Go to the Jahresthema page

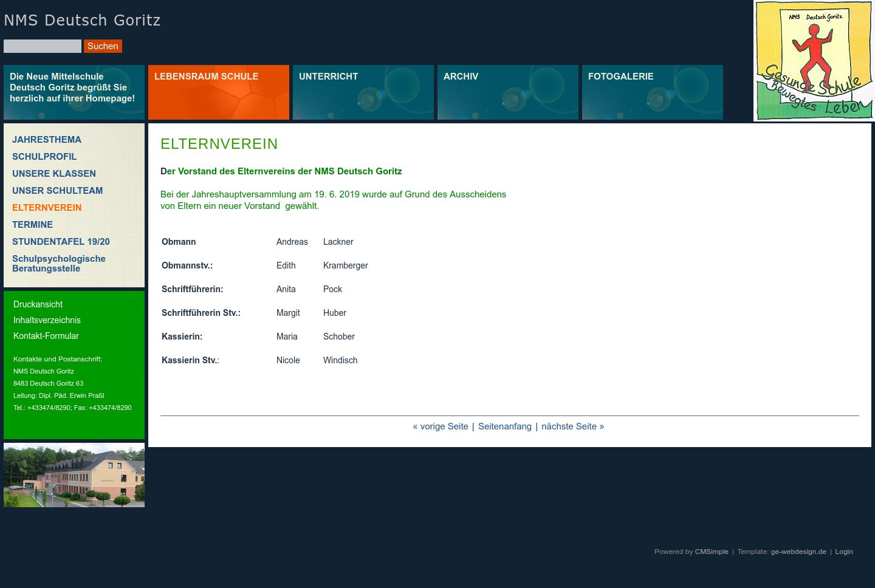47,140
